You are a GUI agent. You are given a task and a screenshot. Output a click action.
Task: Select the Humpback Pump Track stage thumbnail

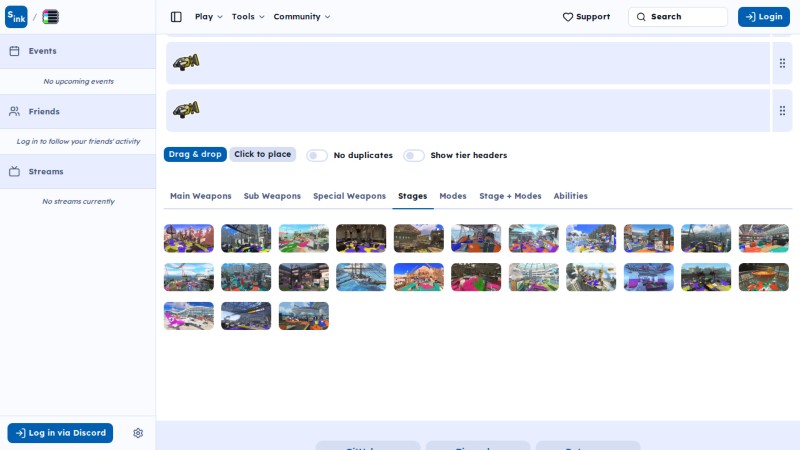[476, 277]
